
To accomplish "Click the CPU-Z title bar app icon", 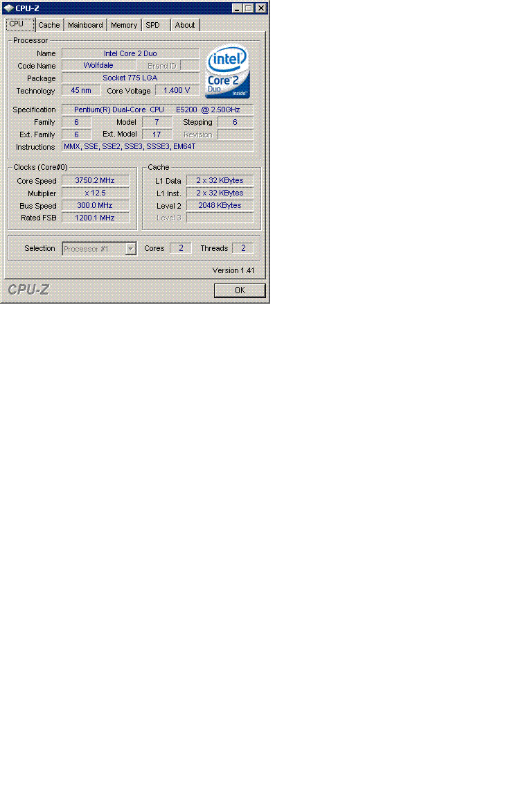I will (x=8, y=8).
